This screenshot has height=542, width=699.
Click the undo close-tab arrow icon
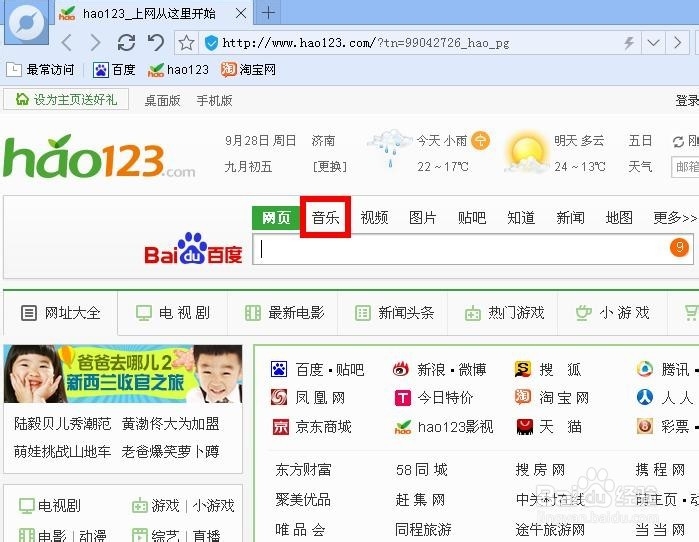(x=156, y=43)
